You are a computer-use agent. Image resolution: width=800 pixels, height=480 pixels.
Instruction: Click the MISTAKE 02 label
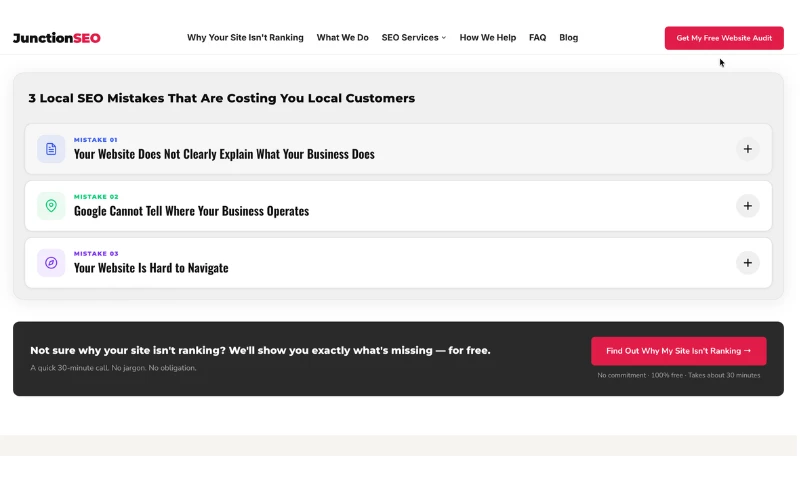tap(96, 197)
